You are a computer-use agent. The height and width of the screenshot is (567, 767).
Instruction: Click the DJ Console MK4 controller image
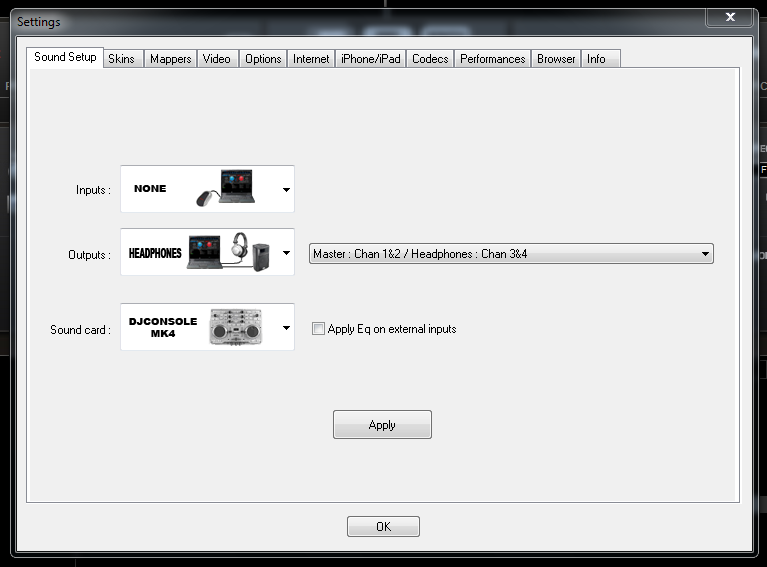pos(235,328)
